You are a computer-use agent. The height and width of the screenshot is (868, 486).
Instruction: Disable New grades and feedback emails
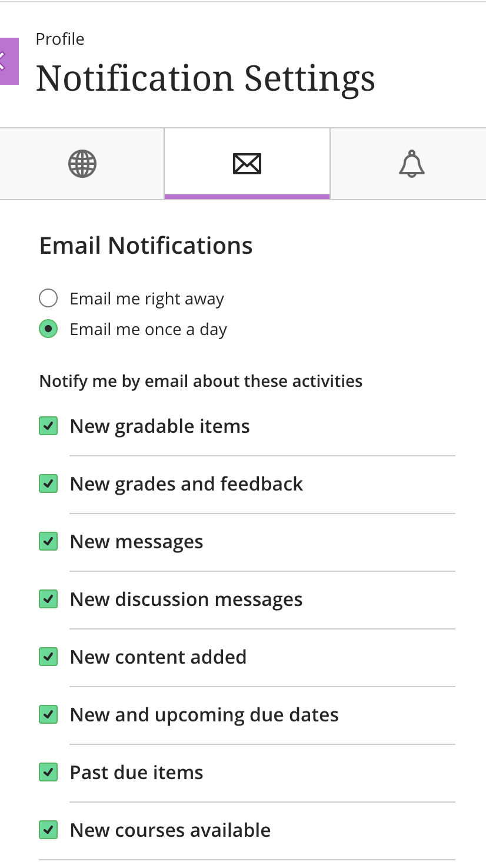coord(48,483)
